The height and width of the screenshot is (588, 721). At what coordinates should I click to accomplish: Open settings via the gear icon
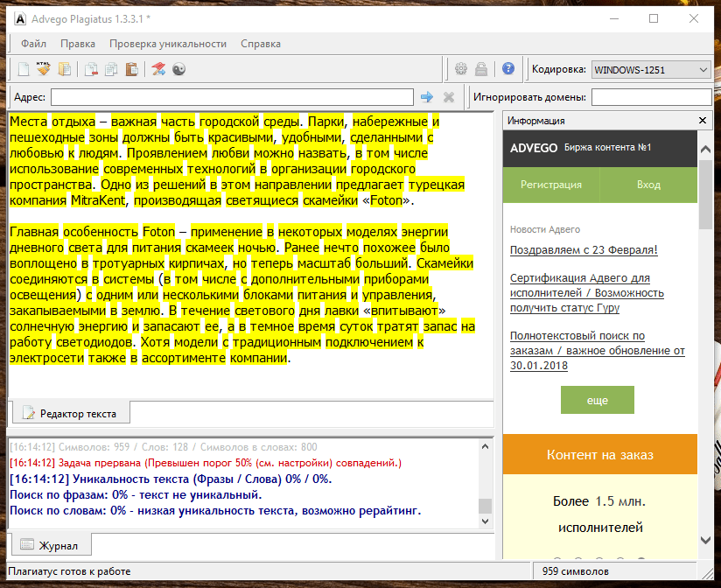459,69
